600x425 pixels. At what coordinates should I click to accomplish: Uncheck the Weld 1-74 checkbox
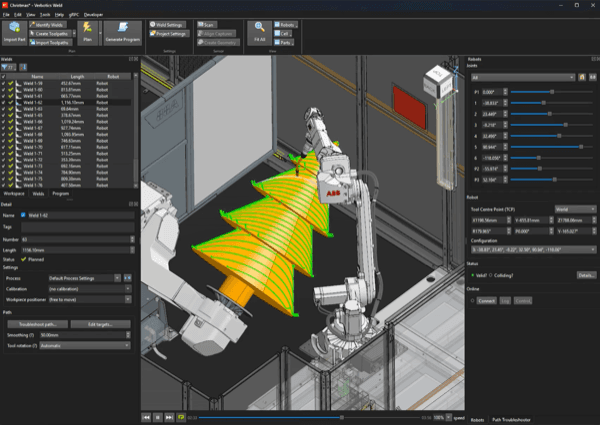pyautogui.click(x=3, y=173)
